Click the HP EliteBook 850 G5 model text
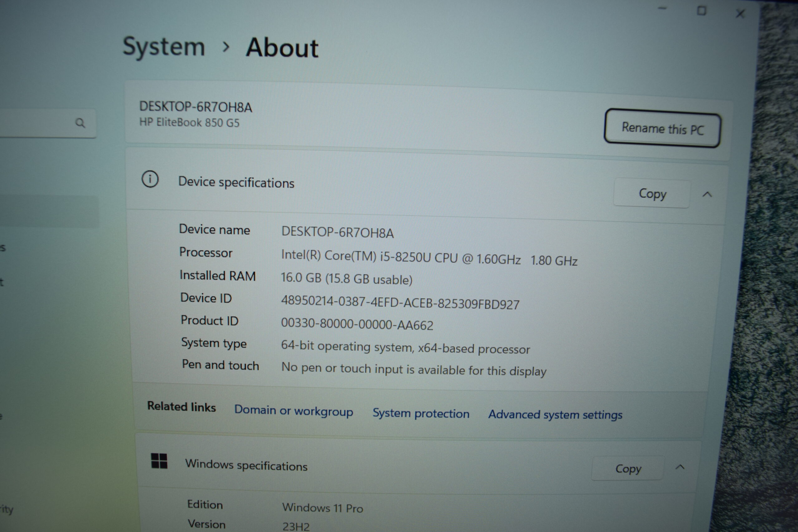This screenshot has width=798, height=532. tap(189, 122)
